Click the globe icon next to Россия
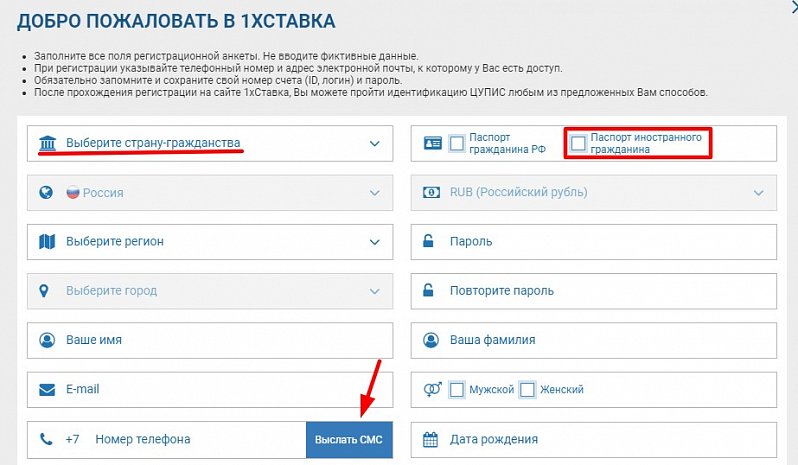The height and width of the screenshot is (465, 798). pyautogui.click(x=46, y=192)
